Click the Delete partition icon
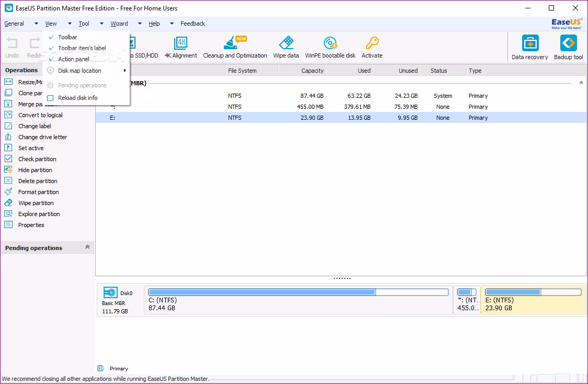This screenshot has height=384, width=588. tap(8, 180)
